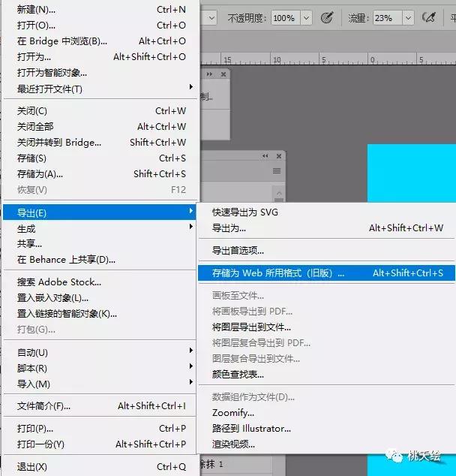Select 在 Bridge 中浏览(B)... entry
This screenshot has width=456, height=476.
[x=101, y=41]
